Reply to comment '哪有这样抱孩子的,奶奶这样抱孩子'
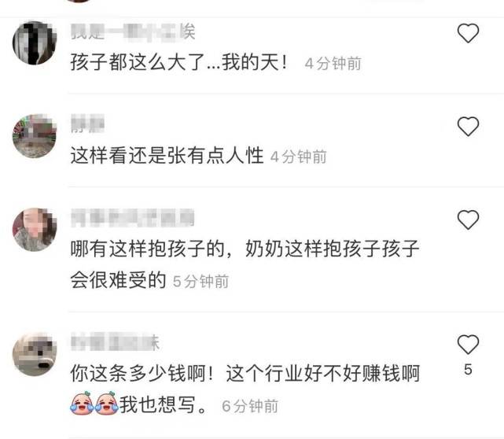 [245, 264]
